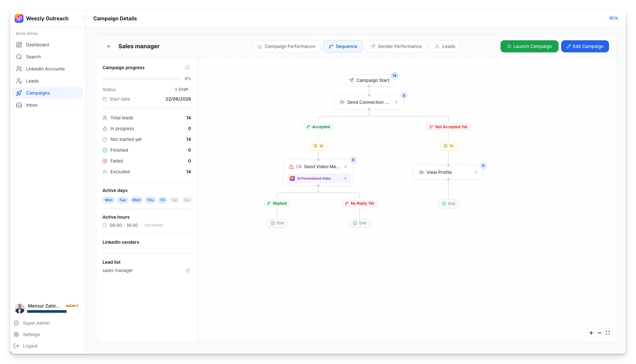Select the Send Connection node
This screenshot has height=364, width=636.
coord(369,102)
